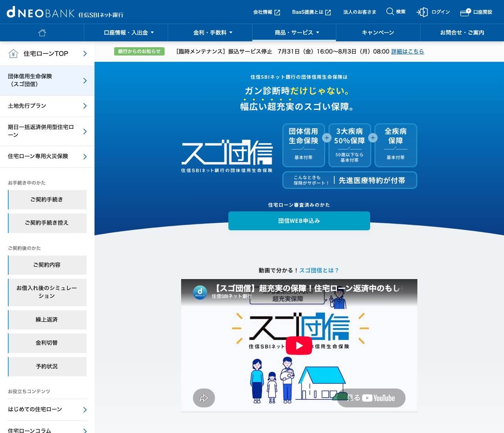Screen dimensions: 504x433
Task: Click the ログイン text in the header
Action: 441,12
